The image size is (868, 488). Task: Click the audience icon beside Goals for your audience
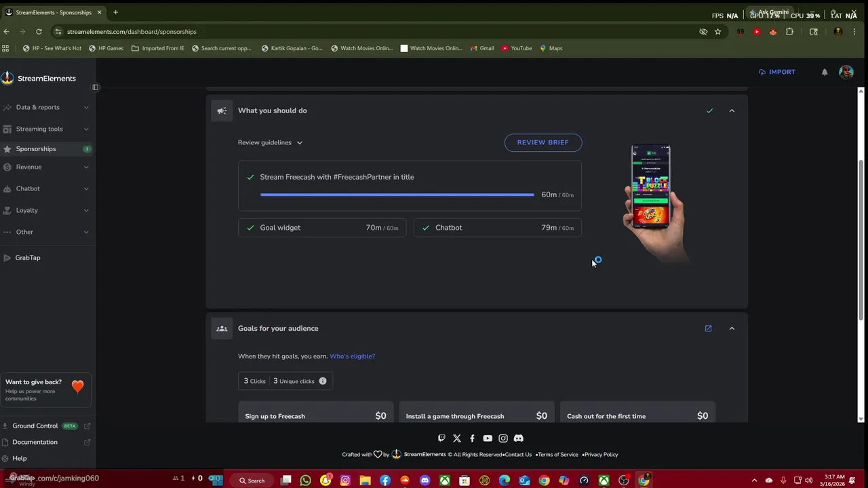[x=222, y=328]
